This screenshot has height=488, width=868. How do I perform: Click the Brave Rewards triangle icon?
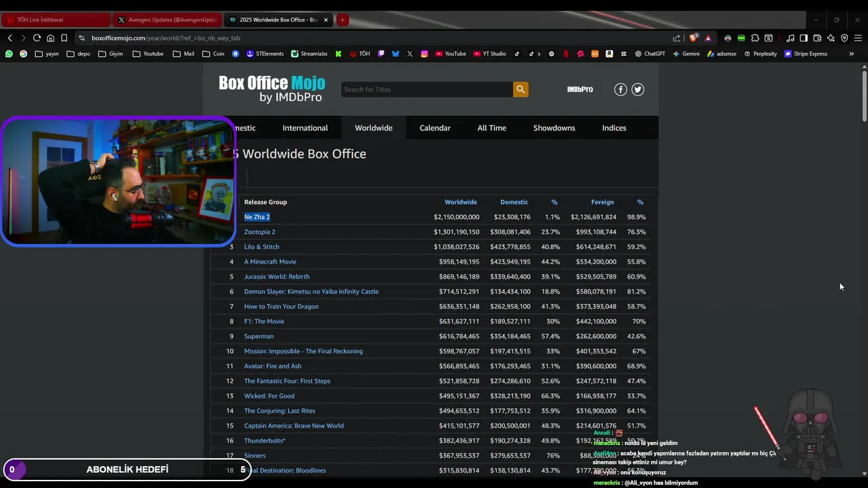point(708,38)
